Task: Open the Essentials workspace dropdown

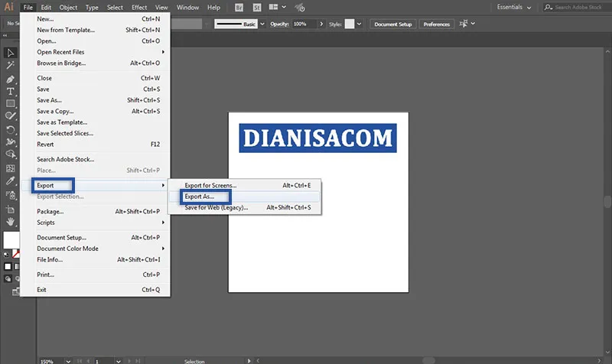Action: coord(513,7)
